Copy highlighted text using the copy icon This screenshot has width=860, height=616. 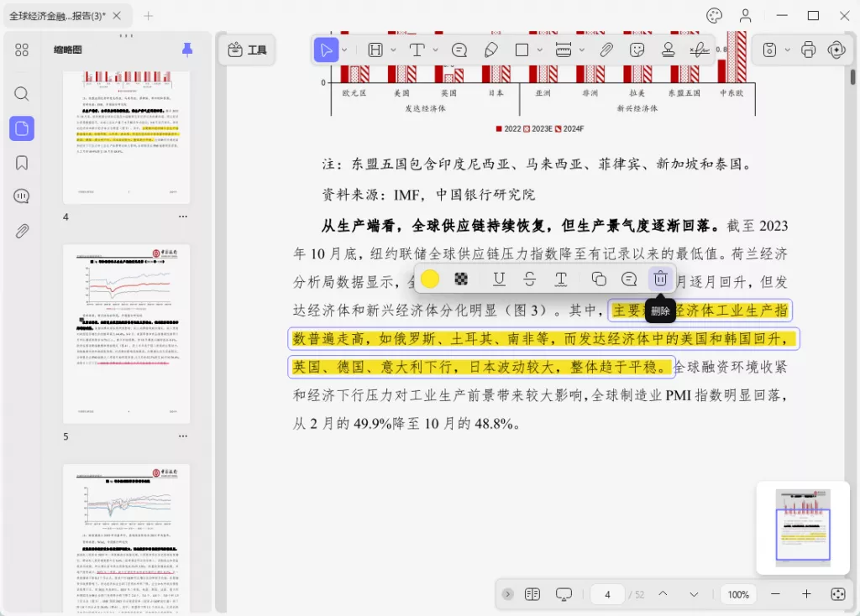[x=598, y=279]
